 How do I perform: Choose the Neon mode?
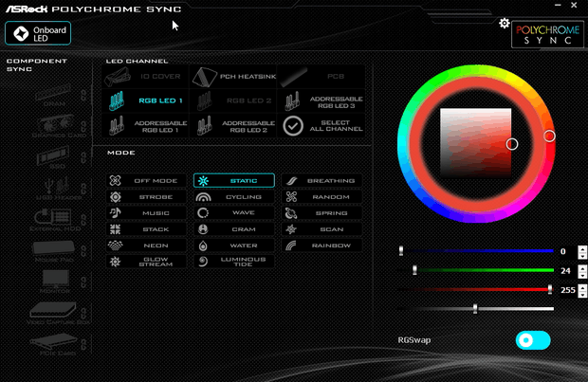point(146,246)
